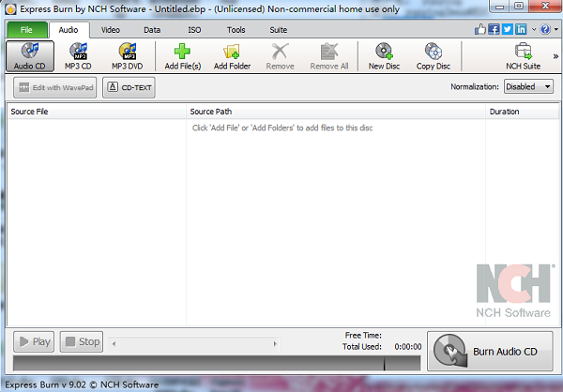Open the NCH Suite
The width and height of the screenshot is (563, 392).
tap(524, 56)
